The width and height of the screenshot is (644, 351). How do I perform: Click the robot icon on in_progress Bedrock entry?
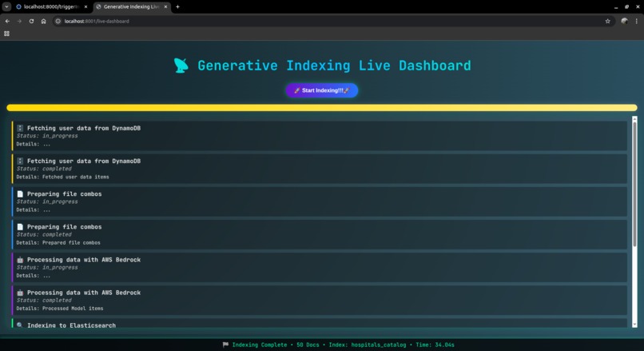tap(20, 260)
